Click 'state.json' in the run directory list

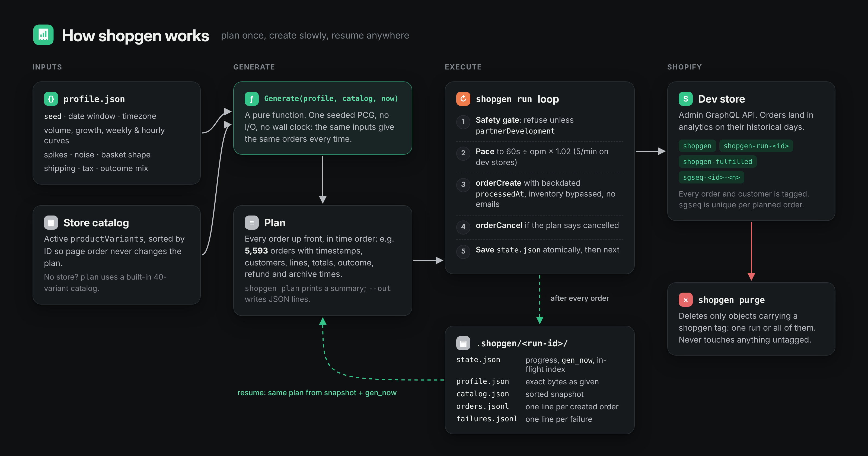click(x=478, y=360)
